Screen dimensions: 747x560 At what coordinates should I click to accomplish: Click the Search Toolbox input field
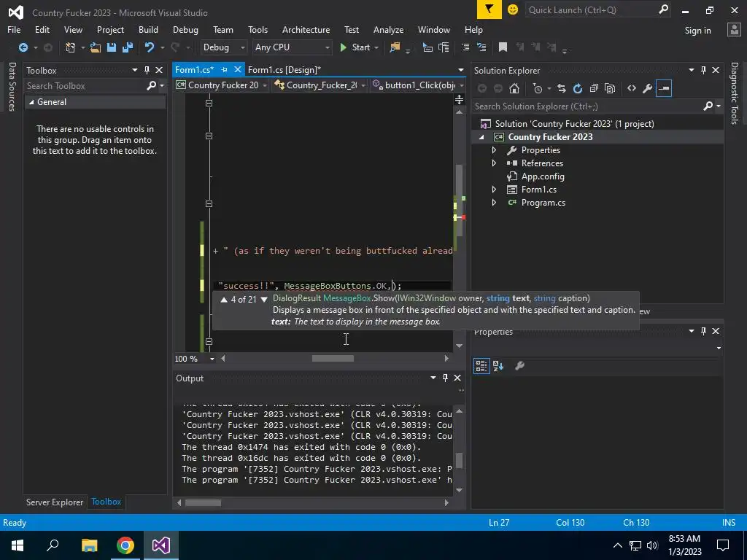86,86
